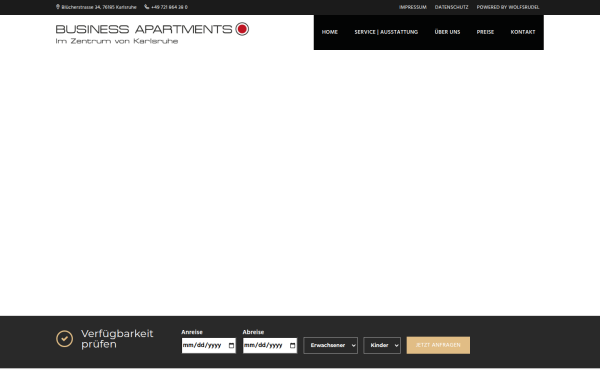Follow the Datenschutz link

pos(452,7)
